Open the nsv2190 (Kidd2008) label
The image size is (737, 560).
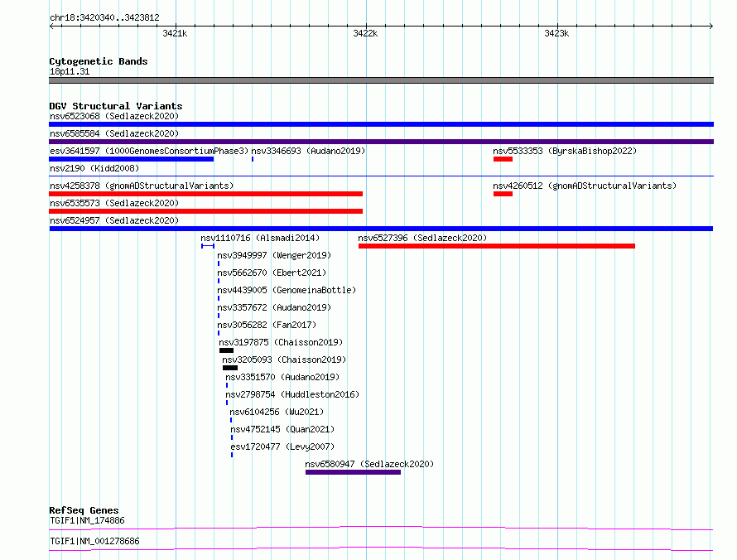[94, 168]
